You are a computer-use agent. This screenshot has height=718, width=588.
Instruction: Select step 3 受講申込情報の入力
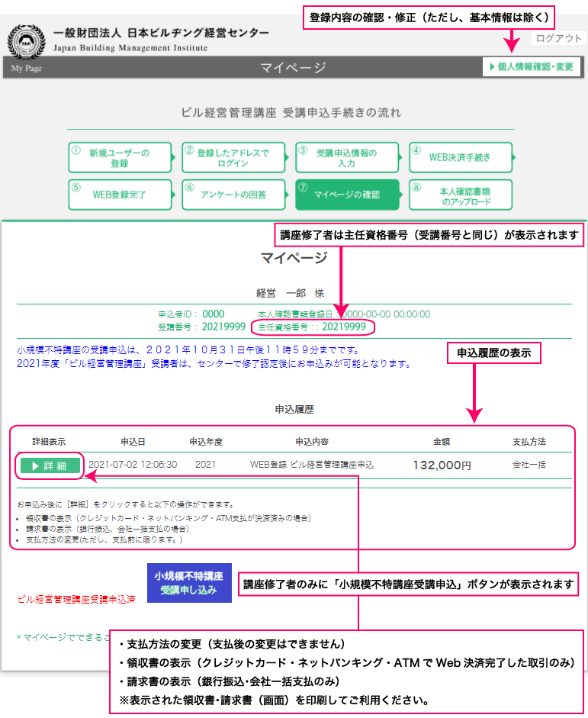coord(347,157)
